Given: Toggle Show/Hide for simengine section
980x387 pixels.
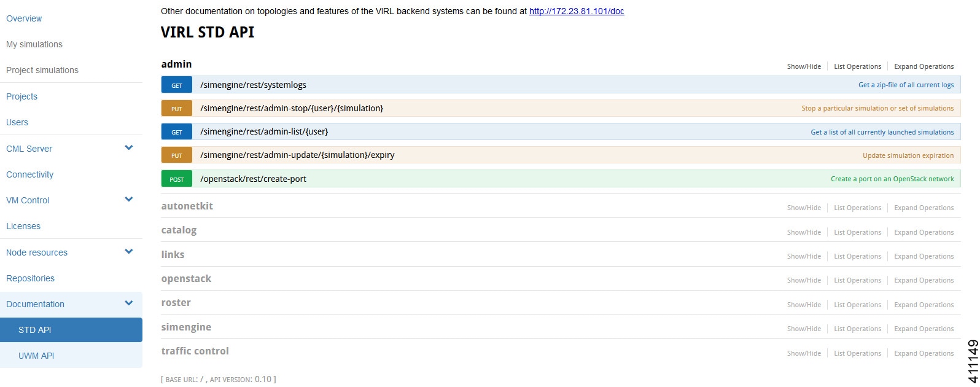Looking at the screenshot, I should click(x=804, y=329).
